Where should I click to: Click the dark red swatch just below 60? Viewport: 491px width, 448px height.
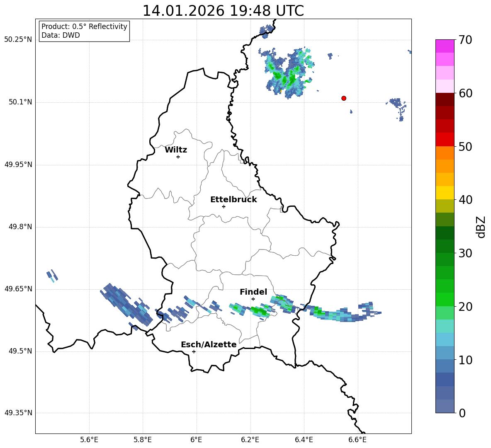click(445, 99)
